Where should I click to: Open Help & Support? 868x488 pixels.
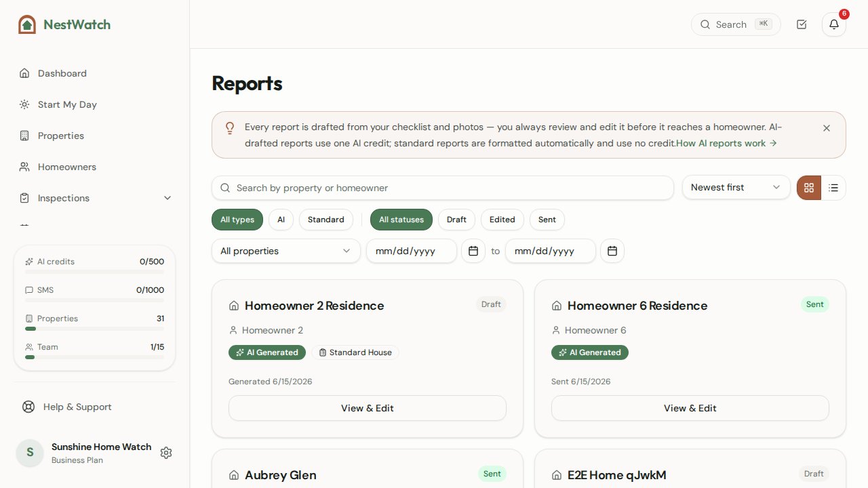click(x=94, y=407)
